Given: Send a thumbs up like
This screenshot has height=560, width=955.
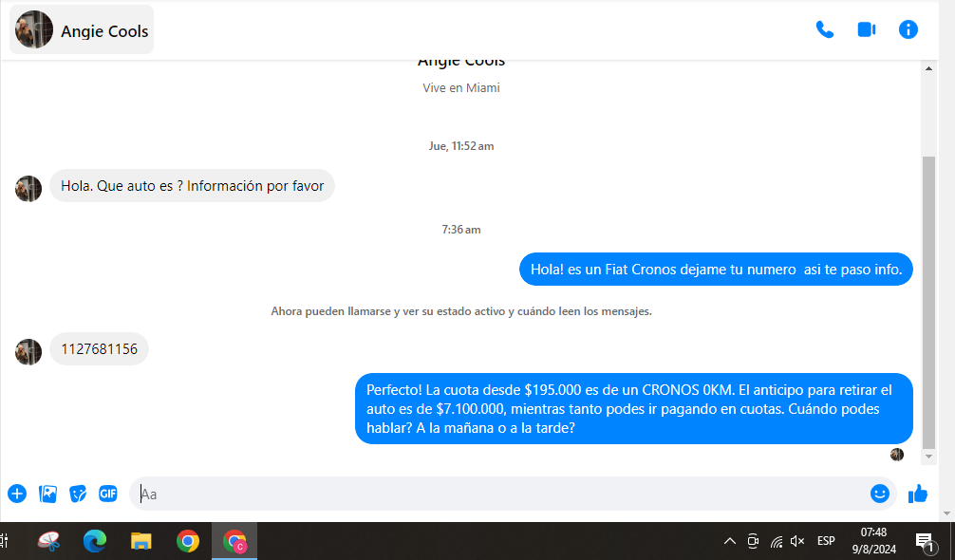Looking at the screenshot, I should (x=918, y=494).
